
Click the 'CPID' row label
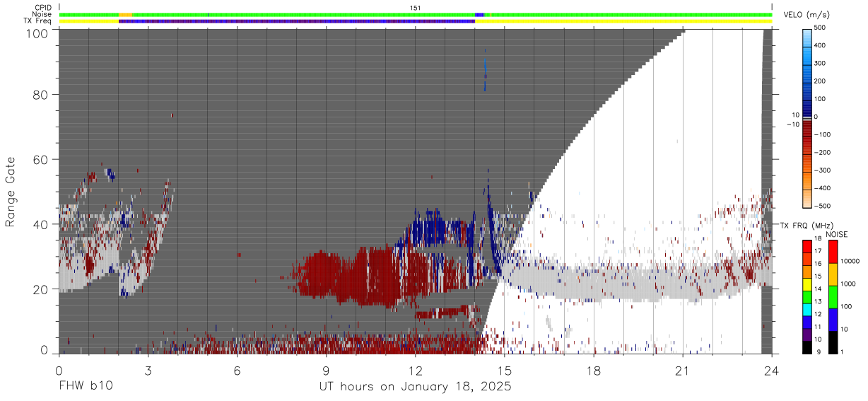[42, 7]
